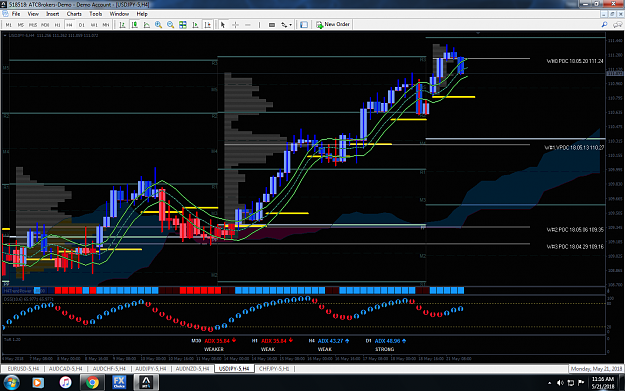The image size is (625, 391).
Task: Click the Monday, May 21, 2018 status text
Action: click(x=596, y=369)
